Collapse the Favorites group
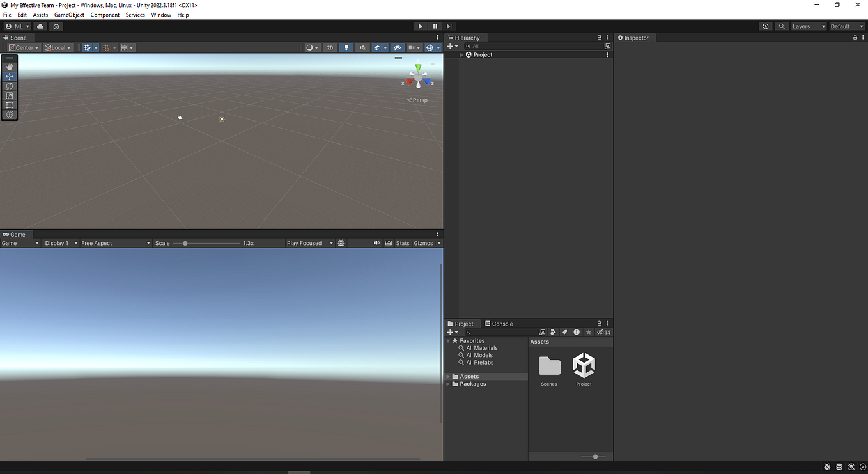Image resolution: width=868 pixels, height=474 pixels. pyautogui.click(x=448, y=341)
